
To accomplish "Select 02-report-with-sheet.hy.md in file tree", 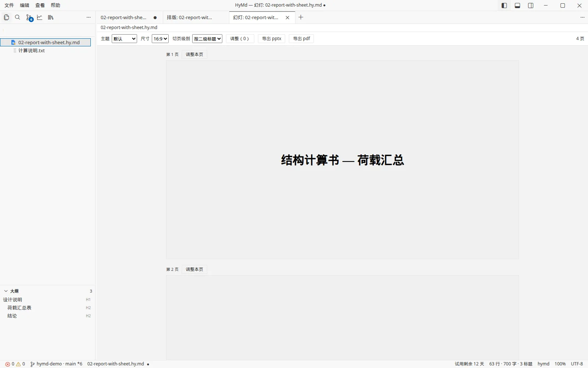I will coord(46,42).
